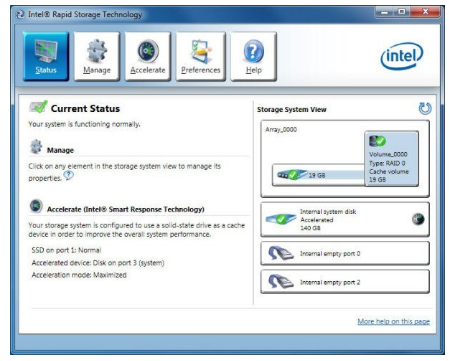This screenshot has height=361, width=449.
Task: Open More help on this page link
Action: coord(393,321)
